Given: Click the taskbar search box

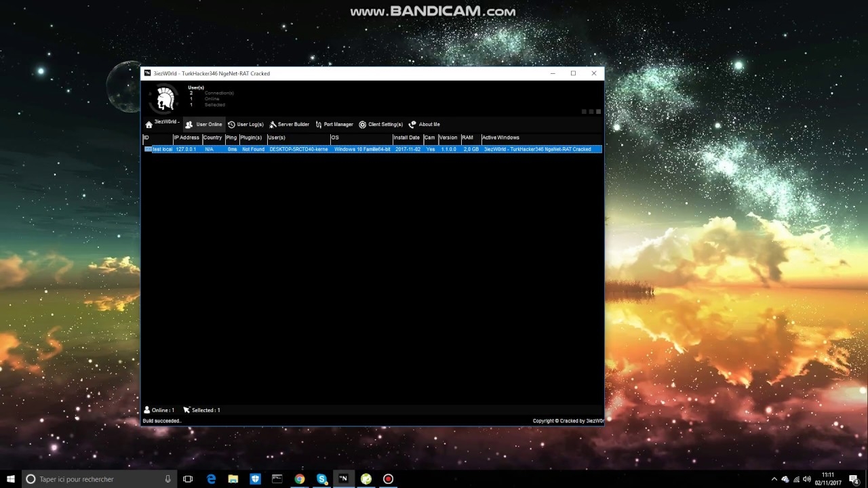Looking at the screenshot, I should 100,479.
